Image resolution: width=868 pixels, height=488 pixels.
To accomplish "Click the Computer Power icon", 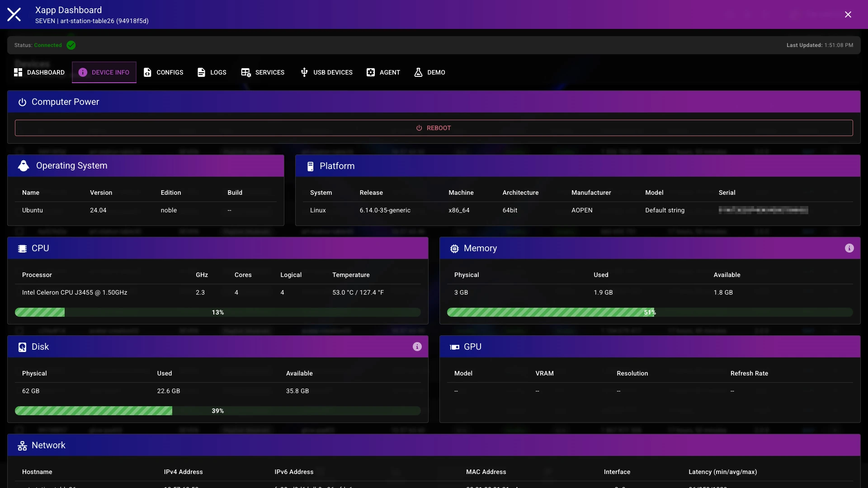I will coord(22,102).
